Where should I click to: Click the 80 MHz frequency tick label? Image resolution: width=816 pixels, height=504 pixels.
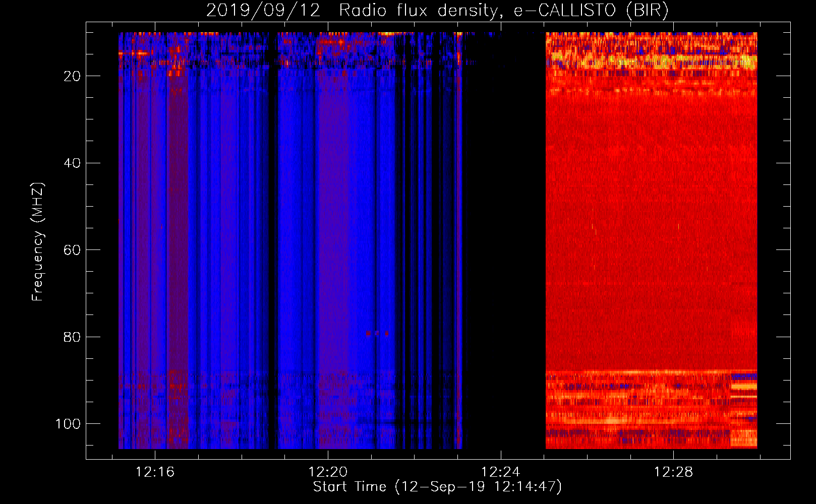click(72, 337)
